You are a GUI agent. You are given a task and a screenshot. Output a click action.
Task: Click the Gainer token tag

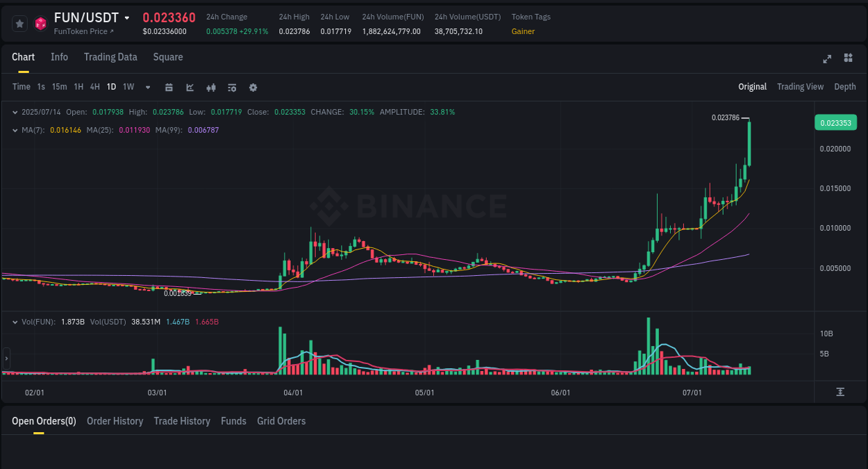point(523,31)
